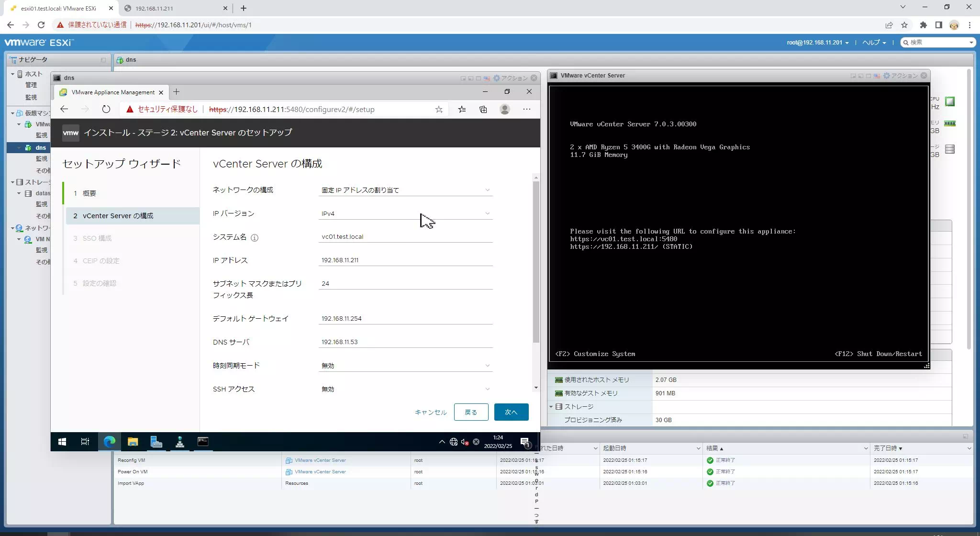Select wizard step 2 vCenter Server の構成
The width and height of the screenshot is (980, 536).
132,216
